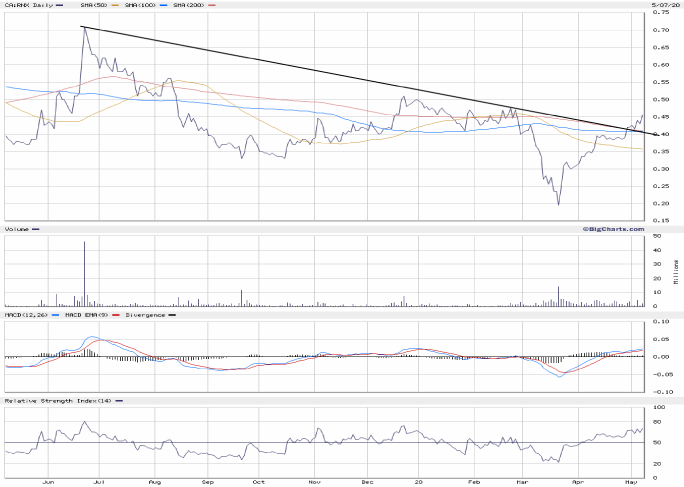Click the Aug month label on time axis
Viewport: 684px width, 487px height.
(x=155, y=482)
